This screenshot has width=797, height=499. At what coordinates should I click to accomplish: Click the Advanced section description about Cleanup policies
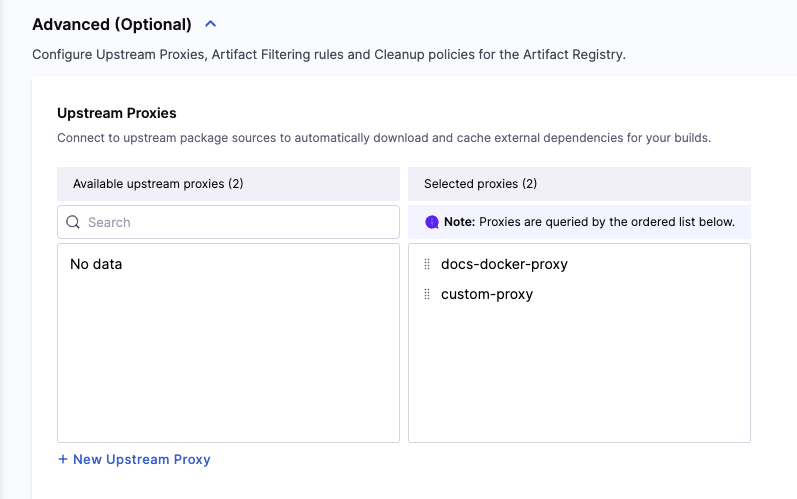point(329,55)
